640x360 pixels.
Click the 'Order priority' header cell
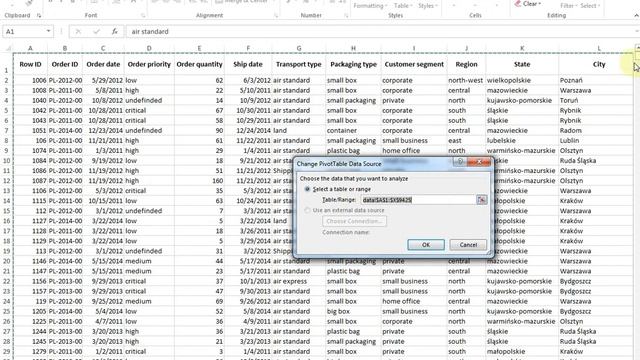point(149,64)
